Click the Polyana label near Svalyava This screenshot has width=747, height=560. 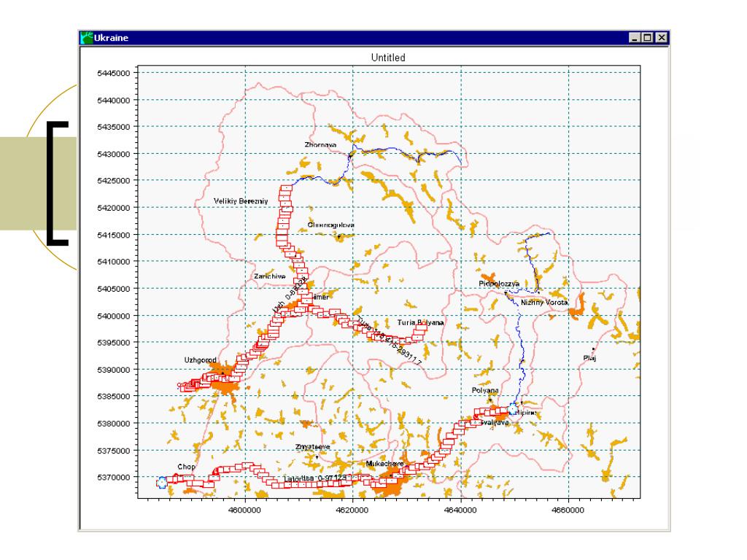[485, 391]
